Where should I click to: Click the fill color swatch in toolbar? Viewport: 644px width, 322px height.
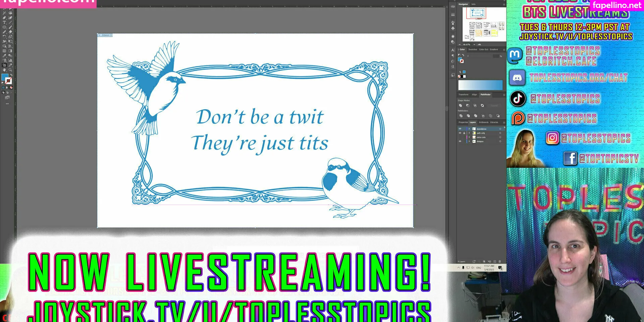coord(4,77)
